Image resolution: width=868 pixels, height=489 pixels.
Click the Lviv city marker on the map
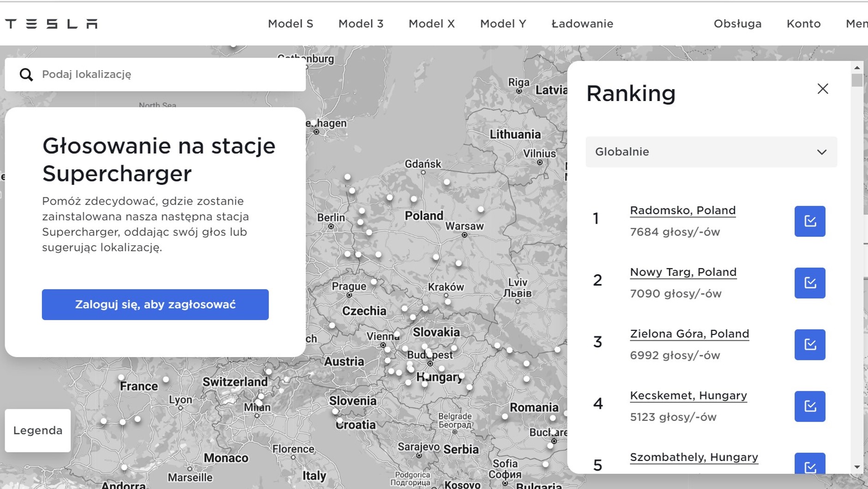tap(518, 302)
